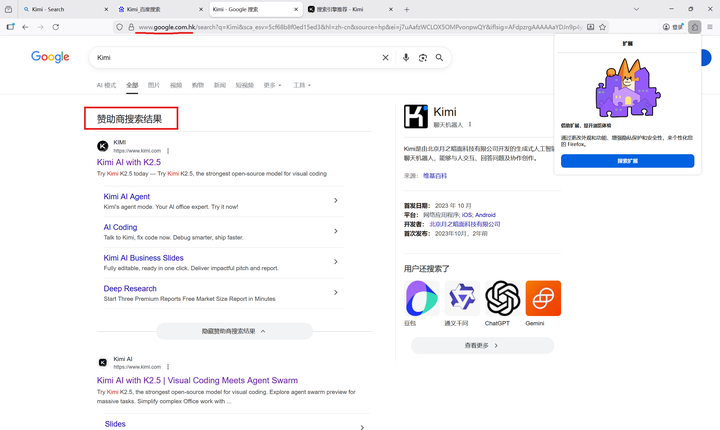Switch to the 'Kimi - Search' tab
Viewport: 720px width, 430px height.
point(64,9)
